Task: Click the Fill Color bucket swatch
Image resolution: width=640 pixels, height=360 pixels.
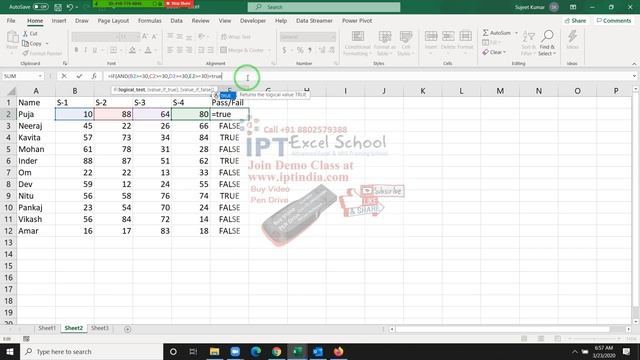Action: (x=132, y=50)
